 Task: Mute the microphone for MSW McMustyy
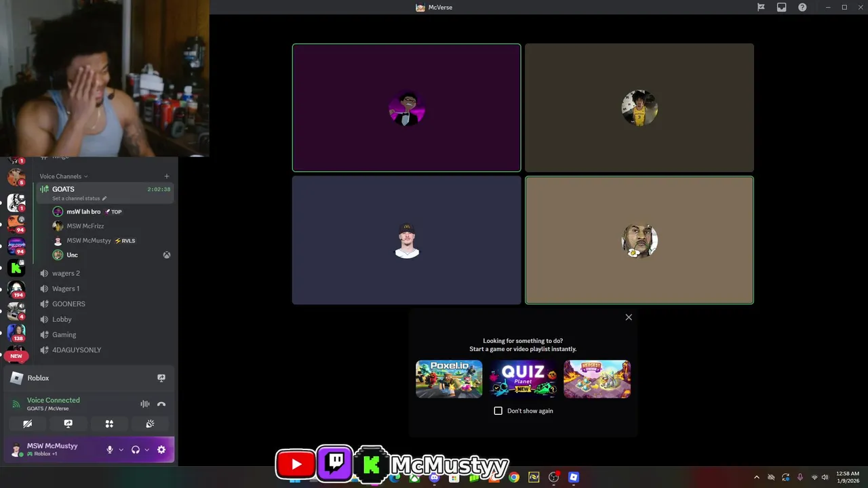click(x=110, y=449)
